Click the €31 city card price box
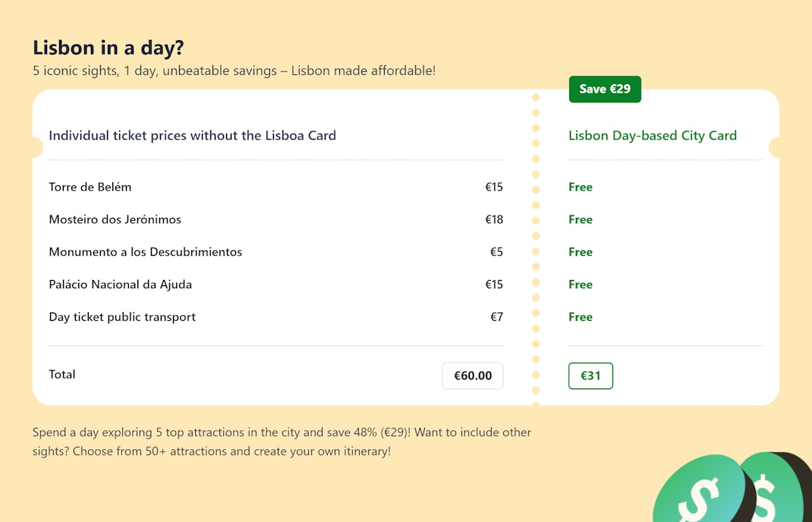The width and height of the screenshot is (812, 522). coord(590,376)
